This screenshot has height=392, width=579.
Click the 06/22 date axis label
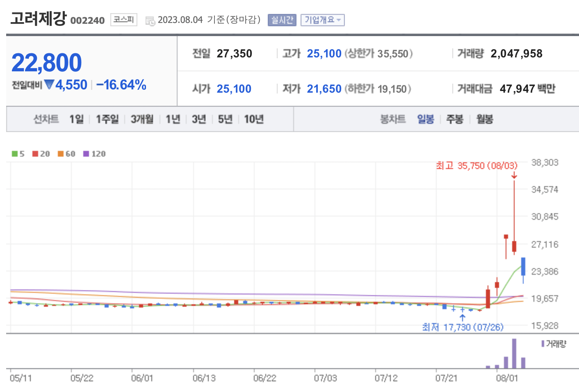265,378
